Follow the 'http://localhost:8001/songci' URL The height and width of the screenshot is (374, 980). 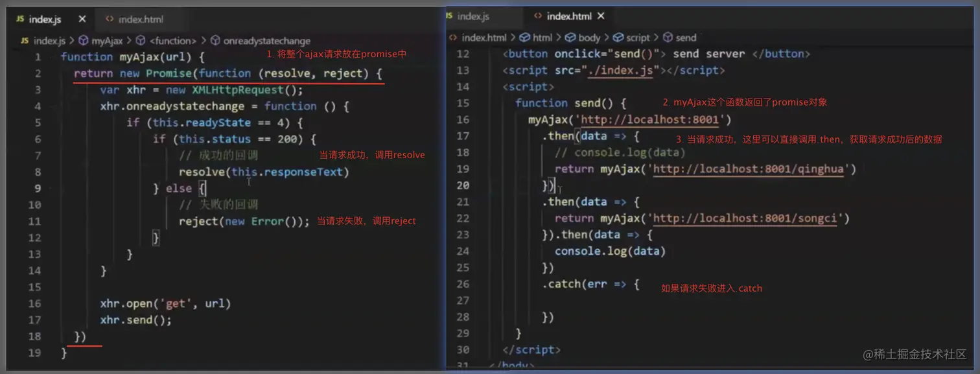coord(745,218)
